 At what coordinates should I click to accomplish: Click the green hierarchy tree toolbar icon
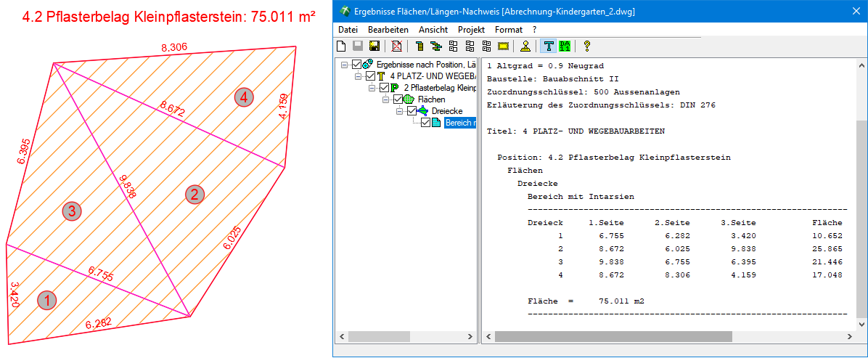(435, 46)
